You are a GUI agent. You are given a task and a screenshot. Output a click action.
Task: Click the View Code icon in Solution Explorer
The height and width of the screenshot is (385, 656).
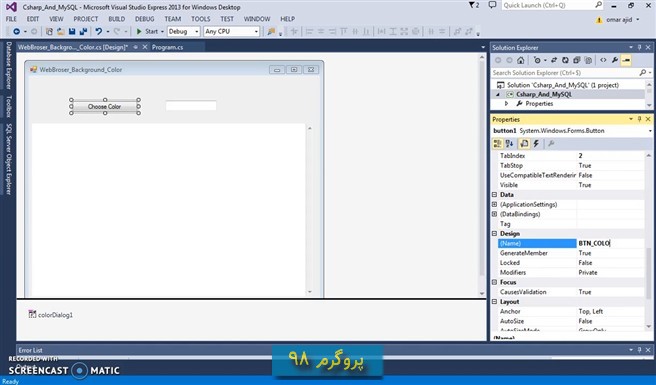pyautogui.click(x=603, y=60)
